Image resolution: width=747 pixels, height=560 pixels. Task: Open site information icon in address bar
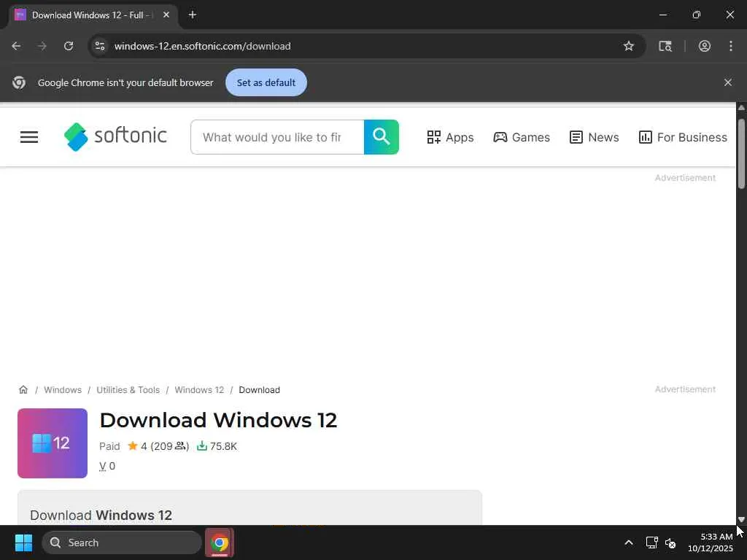coord(100,46)
